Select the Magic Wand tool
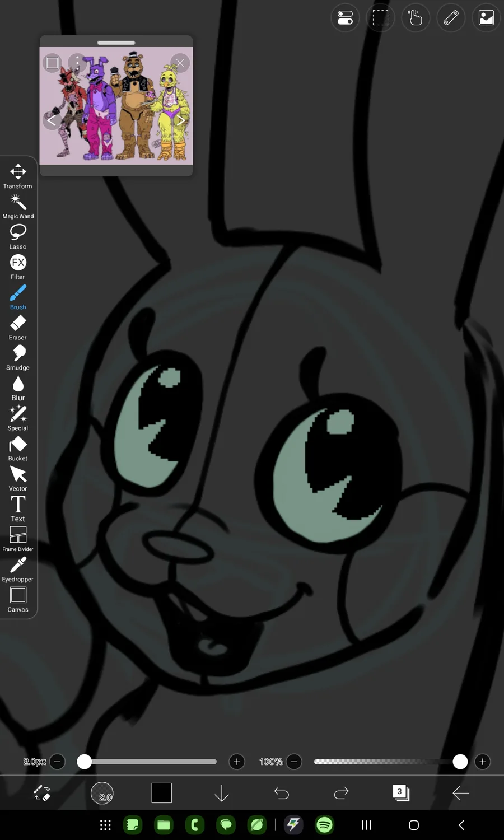 click(18, 206)
